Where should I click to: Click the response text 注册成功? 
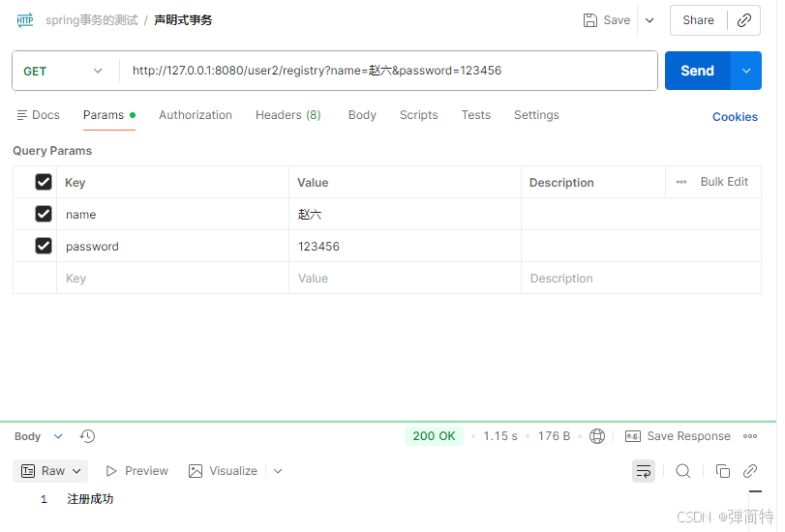[90, 499]
